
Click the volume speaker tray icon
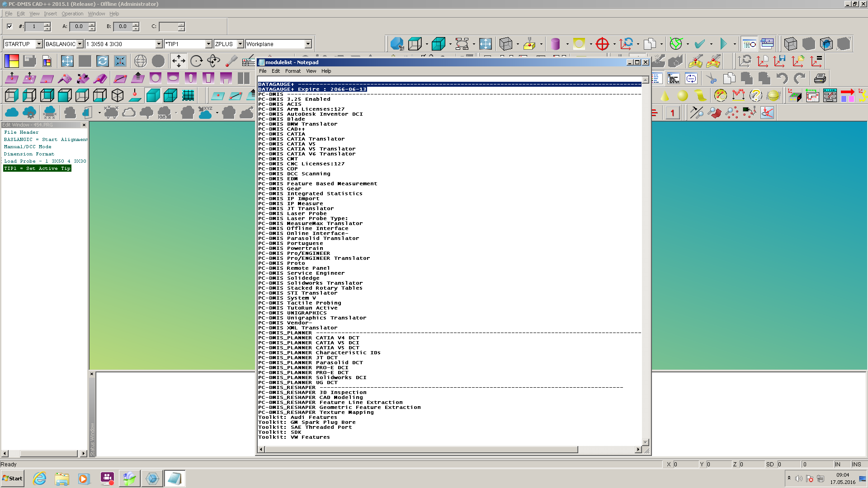(799, 479)
